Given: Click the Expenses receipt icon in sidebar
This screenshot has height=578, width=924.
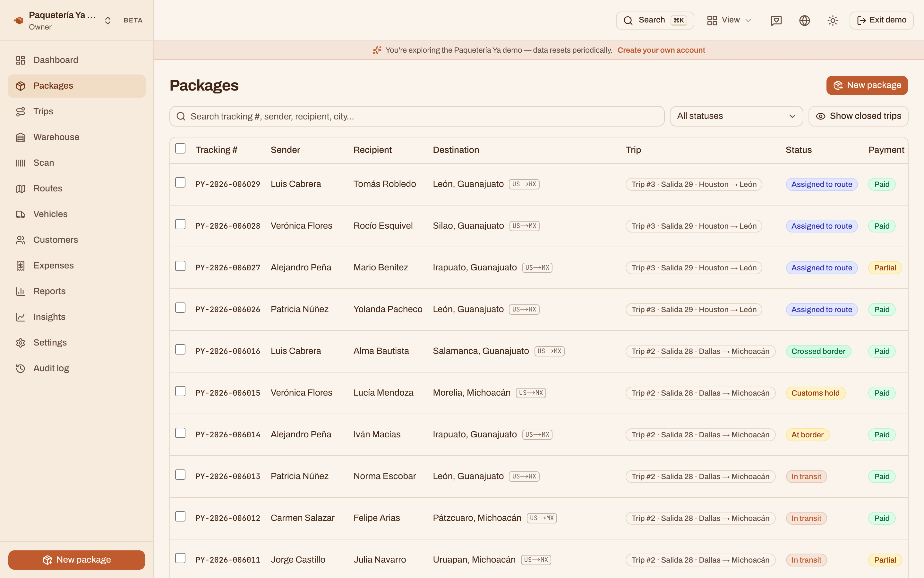Looking at the screenshot, I should coord(21,265).
